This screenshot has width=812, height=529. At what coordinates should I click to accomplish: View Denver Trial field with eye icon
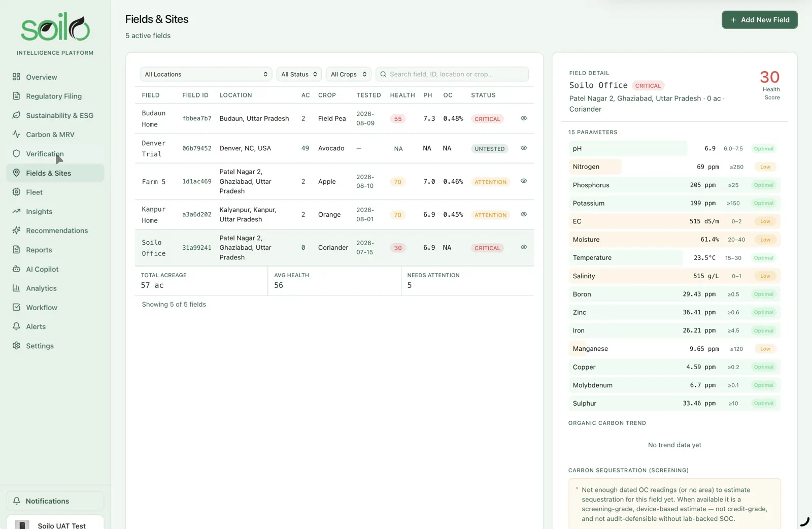(523, 148)
